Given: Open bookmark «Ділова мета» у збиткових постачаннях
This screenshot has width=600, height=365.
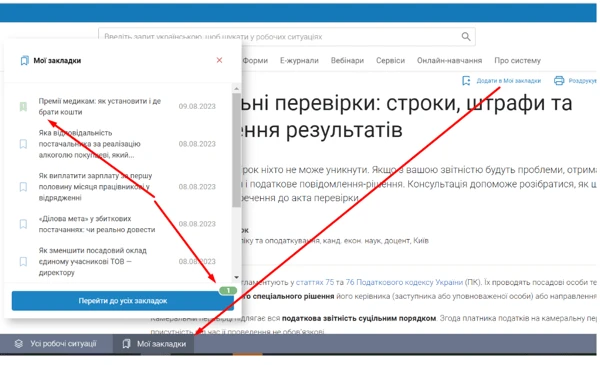Looking at the screenshot, I should click(97, 224).
